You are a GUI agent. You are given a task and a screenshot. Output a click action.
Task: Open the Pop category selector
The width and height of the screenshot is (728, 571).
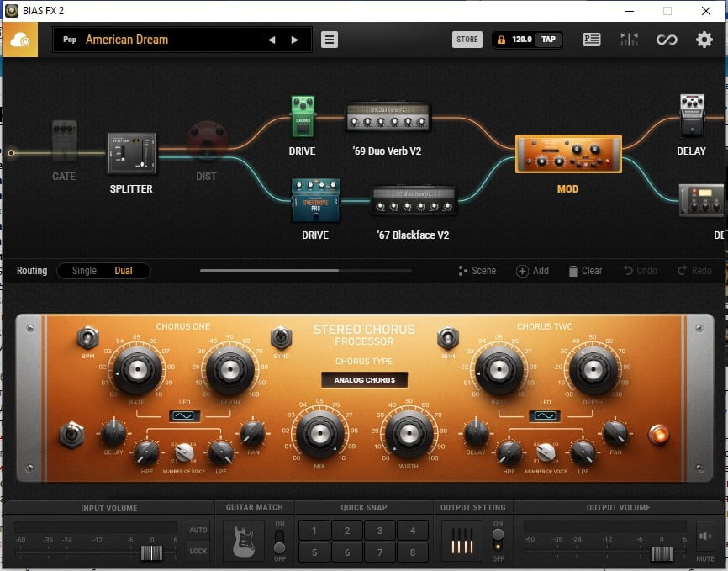click(x=70, y=40)
